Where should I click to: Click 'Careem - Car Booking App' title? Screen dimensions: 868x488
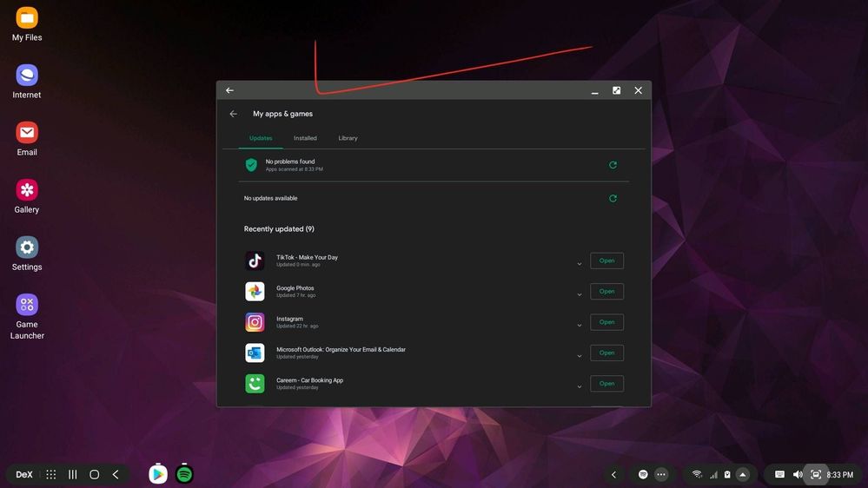coord(309,380)
